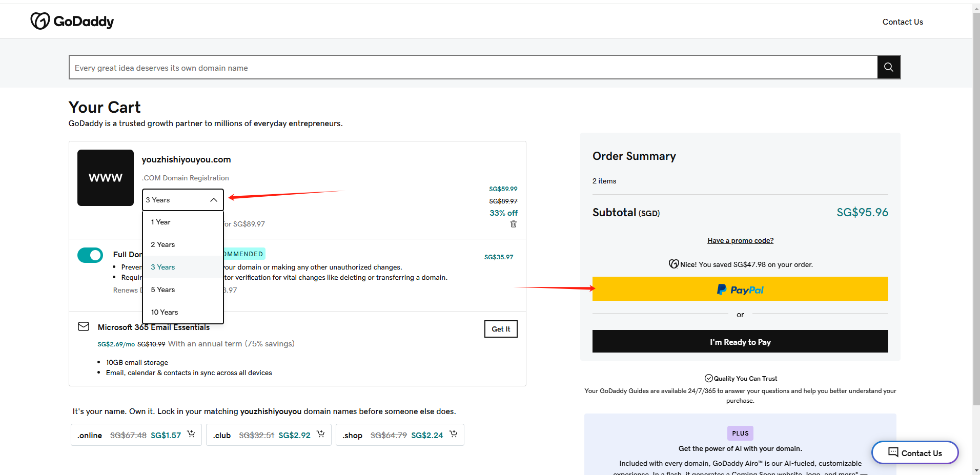Click SG$59.99 domain price

coord(503,189)
